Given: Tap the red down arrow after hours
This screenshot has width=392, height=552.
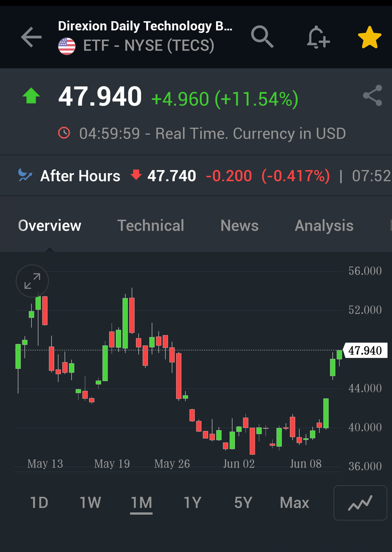Looking at the screenshot, I should point(136,175).
